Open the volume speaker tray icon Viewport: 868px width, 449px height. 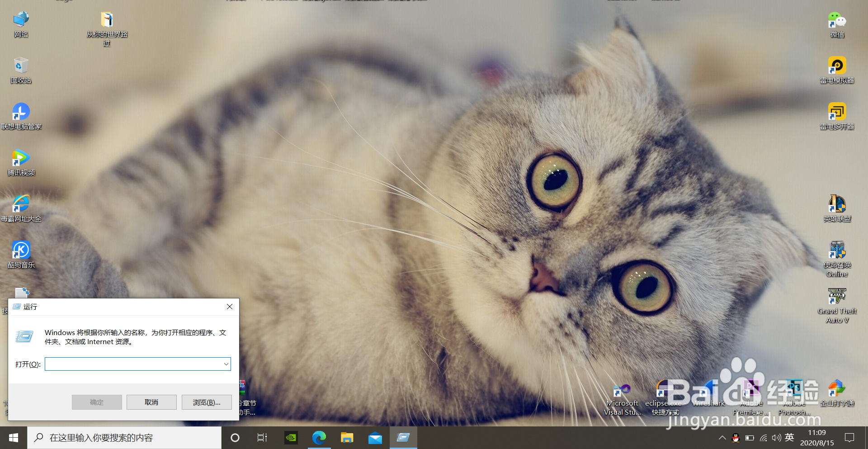click(x=776, y=438)
